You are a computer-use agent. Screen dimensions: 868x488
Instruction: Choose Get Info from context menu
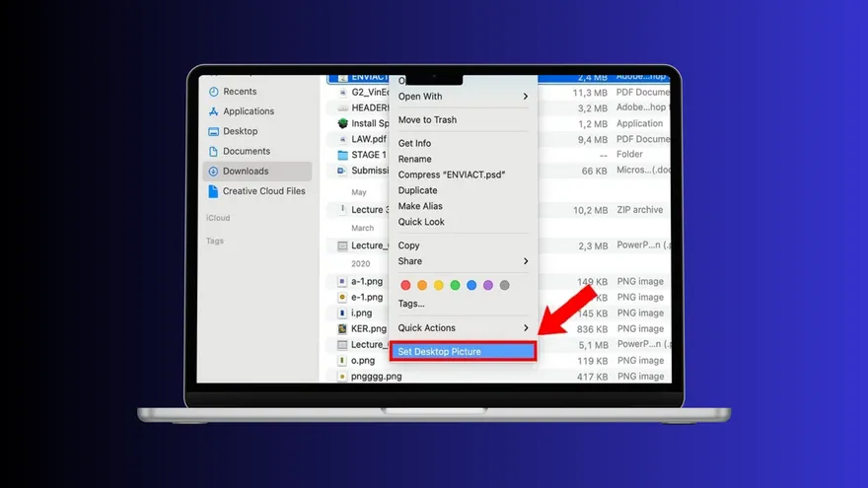coord(414,143)
